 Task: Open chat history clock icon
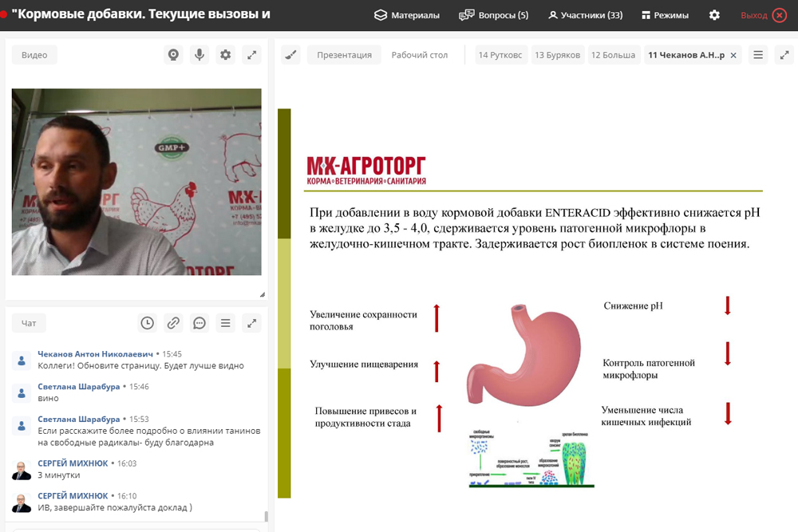click(x=148, y=323)
